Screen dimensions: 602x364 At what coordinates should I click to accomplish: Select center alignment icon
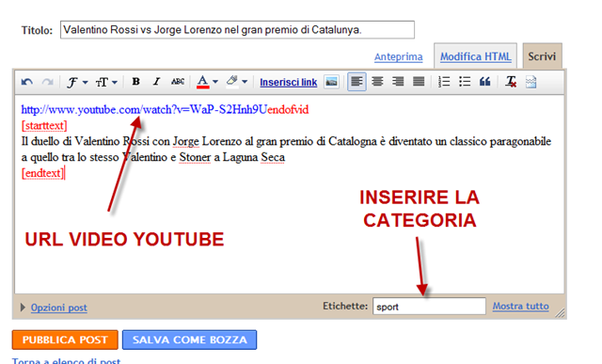[x=377, y=82]
